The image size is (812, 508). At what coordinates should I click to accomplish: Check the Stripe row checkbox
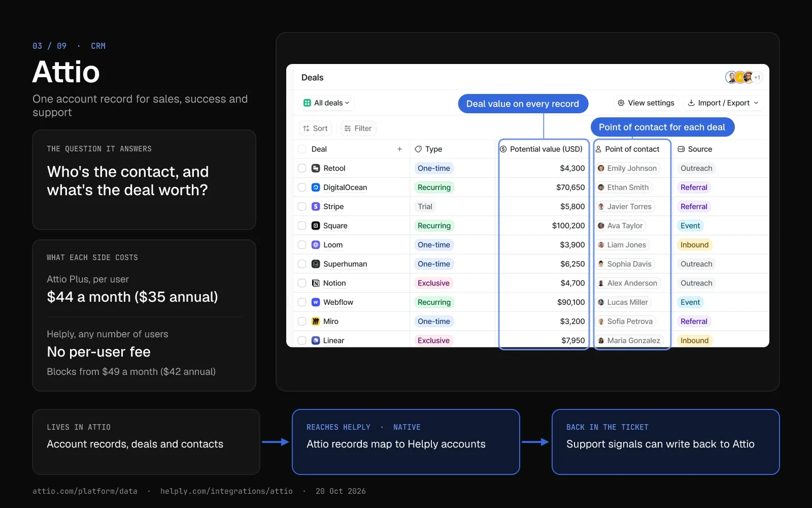302,207
